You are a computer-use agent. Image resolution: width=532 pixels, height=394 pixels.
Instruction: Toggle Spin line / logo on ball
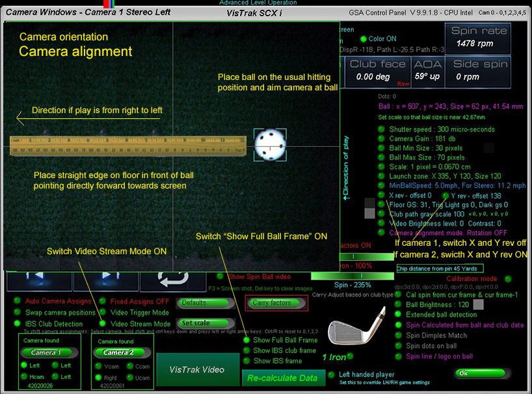(398, 356)
